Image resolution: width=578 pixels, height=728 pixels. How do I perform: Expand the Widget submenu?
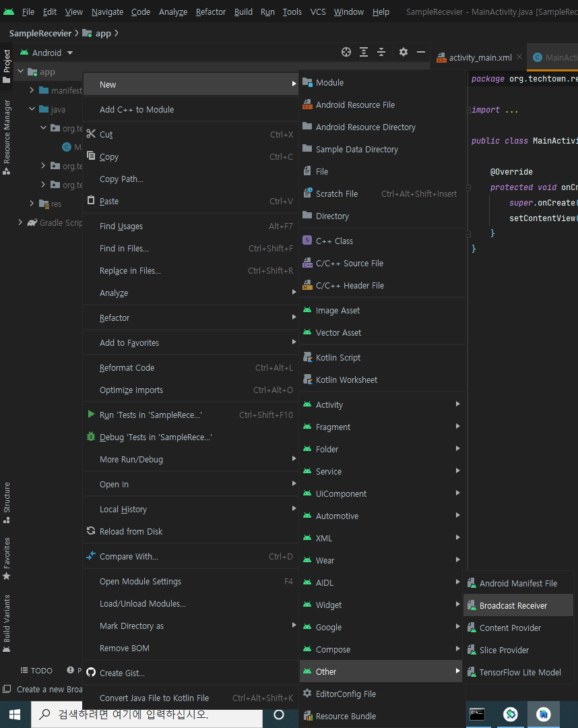point(381,605)
